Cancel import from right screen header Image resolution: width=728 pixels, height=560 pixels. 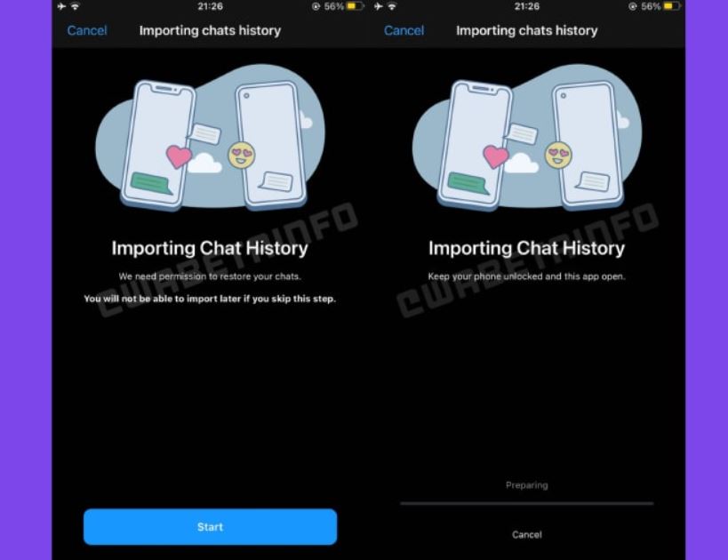coord(404,30)
